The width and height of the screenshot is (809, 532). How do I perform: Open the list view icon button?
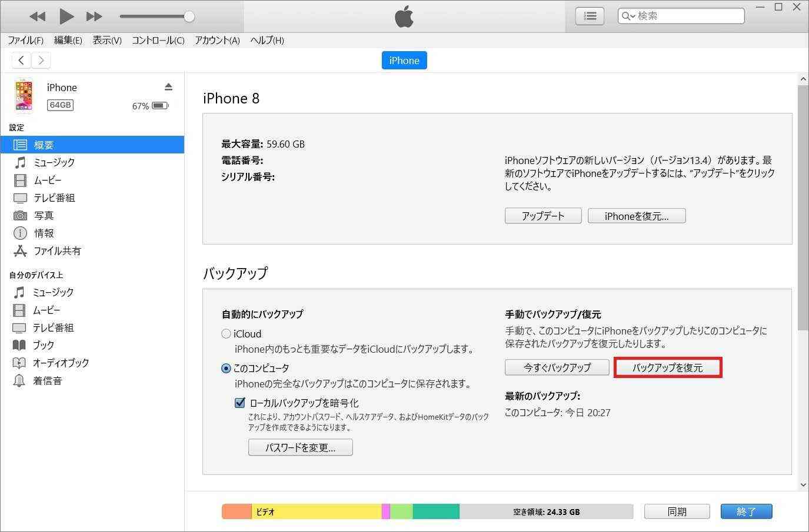click(x=590, y=16)
